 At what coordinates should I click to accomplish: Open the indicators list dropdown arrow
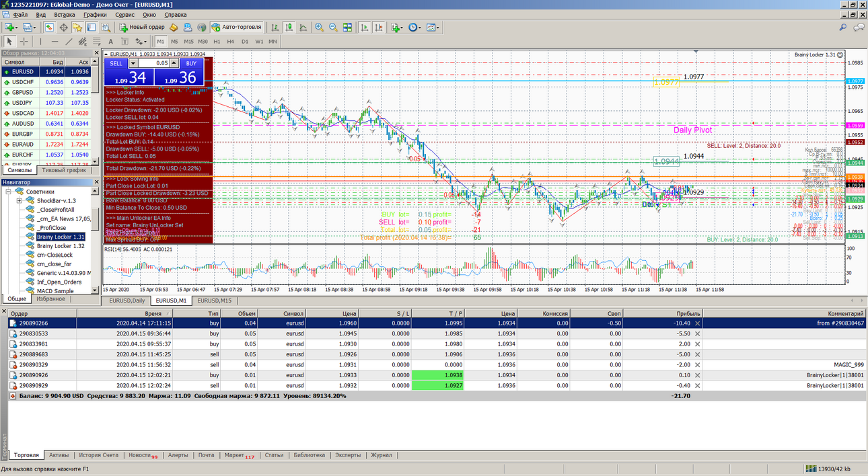tap(401, 28)
